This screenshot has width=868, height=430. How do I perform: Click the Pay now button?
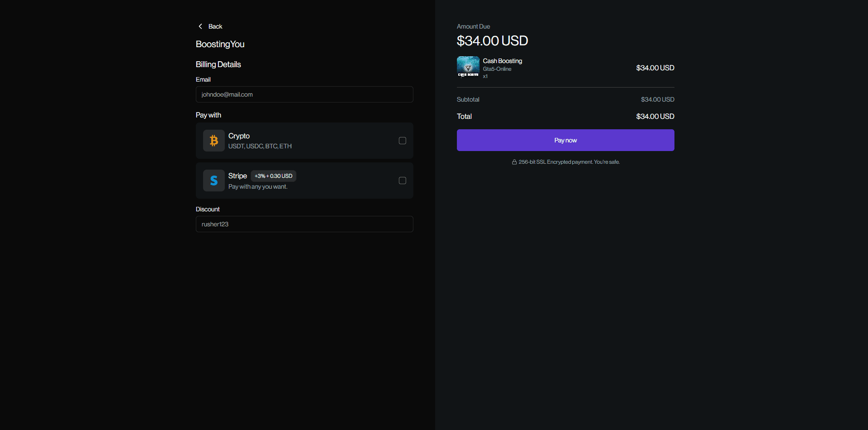click(x=566, y=140)
